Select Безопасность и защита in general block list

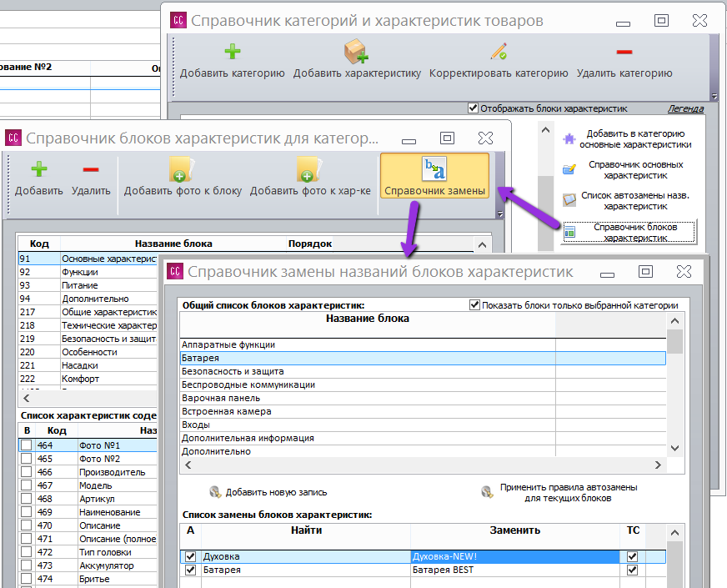click(423, 371)
